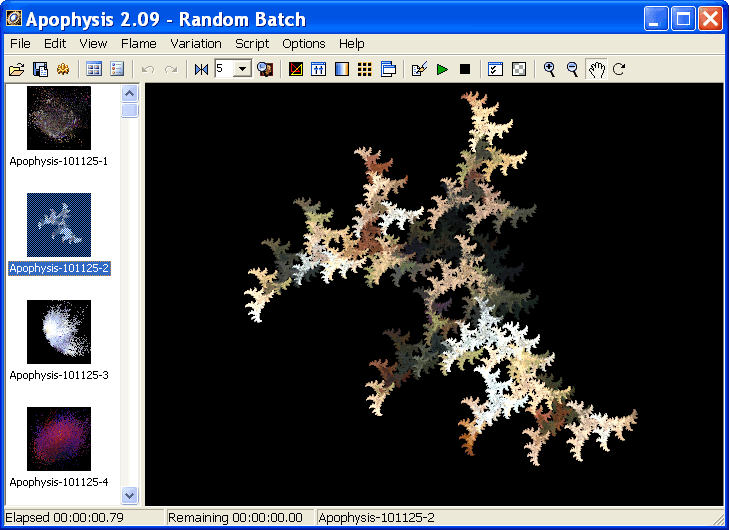Click the label Apophysis-101125-4

pos(59,482)
